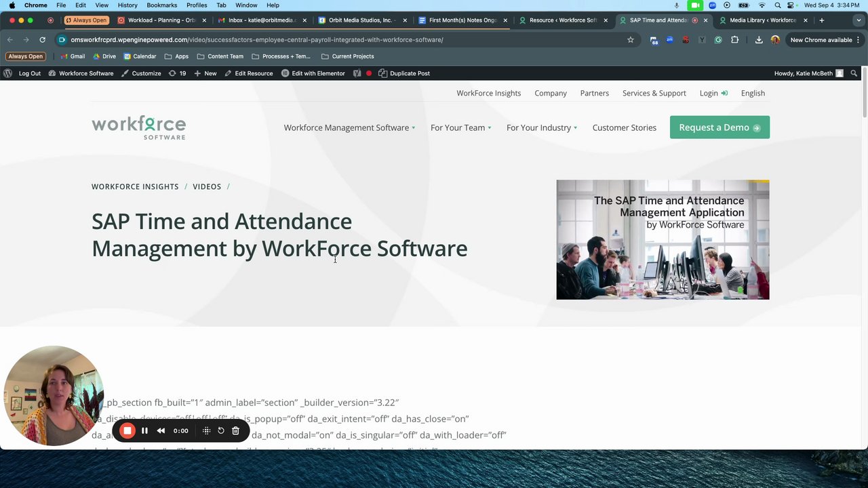Open the Yoast SEO icon
The image size is (868, 488).
pyautogui.click(x=357, y=73)
